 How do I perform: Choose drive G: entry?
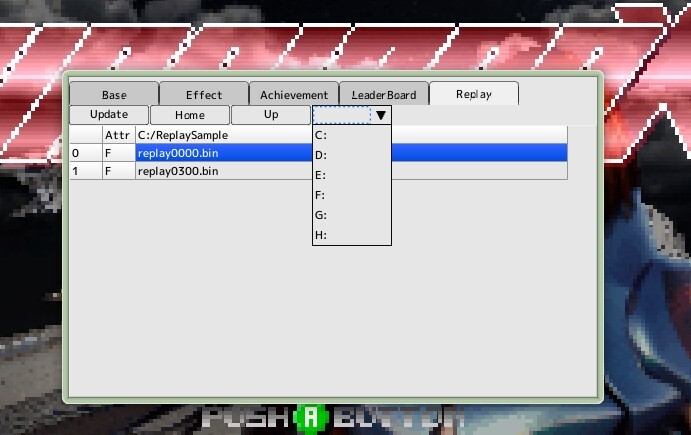[352, 215]
